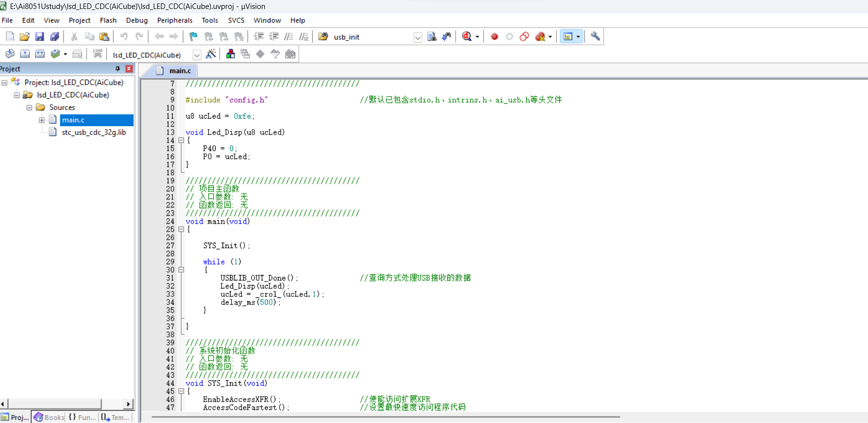Download to flash using the LOAD icon
This screenshot has width=868, height=423.
tap(98, 54)
